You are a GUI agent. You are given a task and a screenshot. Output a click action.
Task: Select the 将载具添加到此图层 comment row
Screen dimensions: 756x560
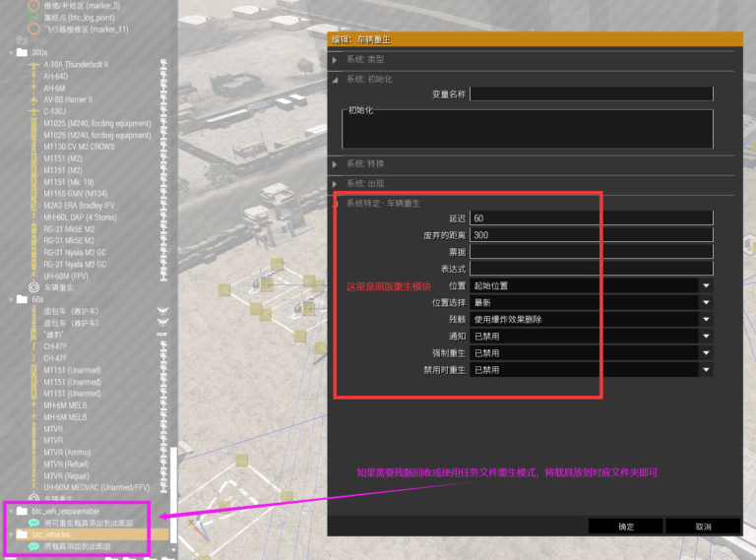point(77,546)
